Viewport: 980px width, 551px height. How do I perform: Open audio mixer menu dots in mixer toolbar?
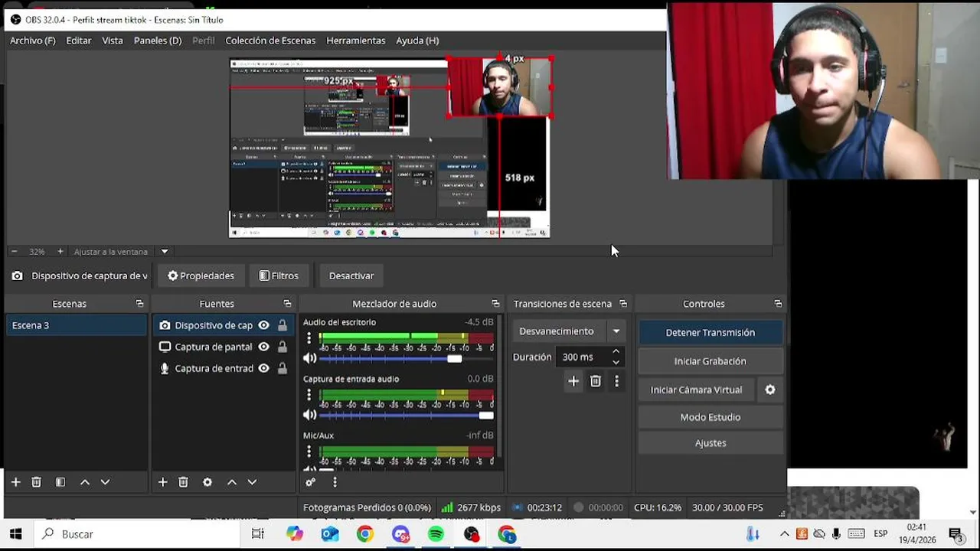[x=335, y=482]
